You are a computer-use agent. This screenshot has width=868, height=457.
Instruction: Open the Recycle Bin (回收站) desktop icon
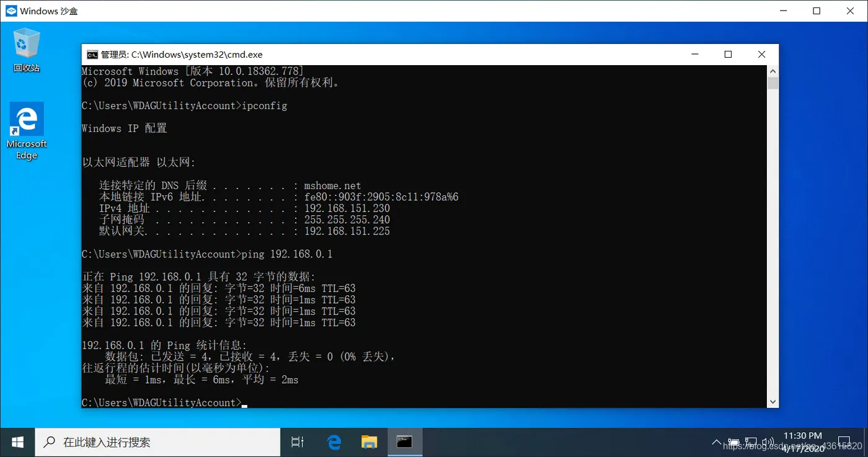(x=27, y=50)
